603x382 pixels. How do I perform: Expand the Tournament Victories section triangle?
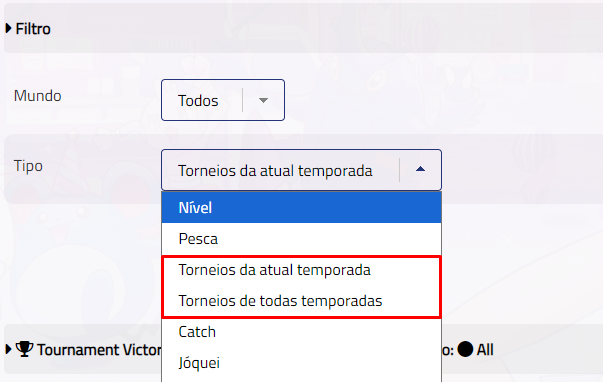[8, 349]
